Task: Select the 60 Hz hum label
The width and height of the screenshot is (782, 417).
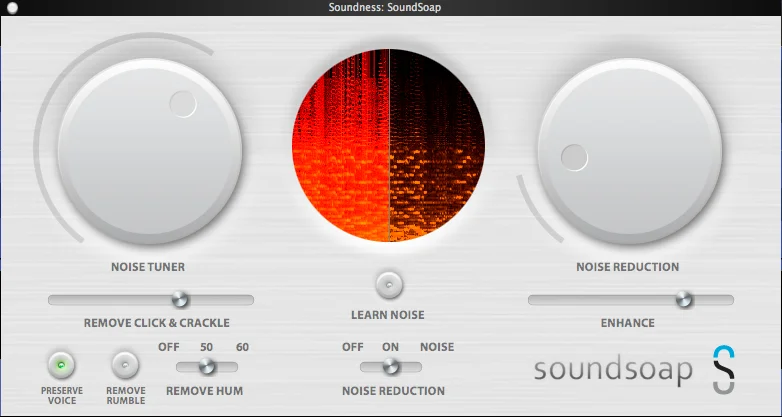Action: (242, 347)
